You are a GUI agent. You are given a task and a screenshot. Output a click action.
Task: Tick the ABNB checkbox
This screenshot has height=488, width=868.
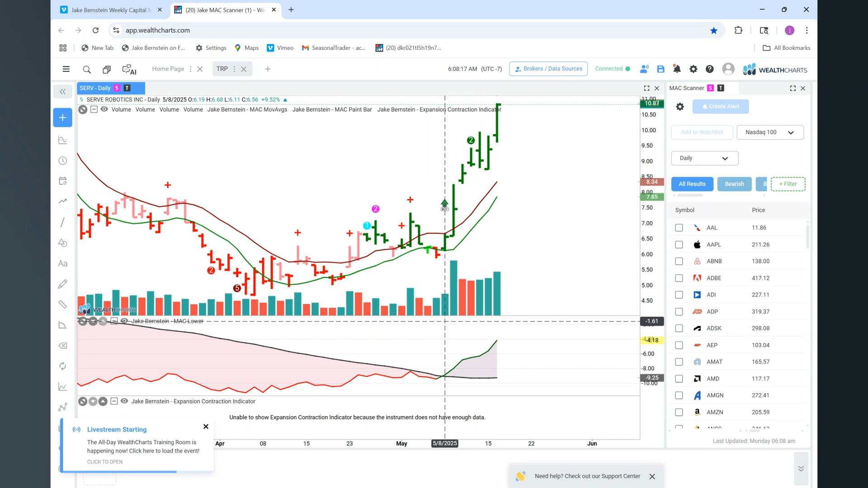click(x=679, y=261)
